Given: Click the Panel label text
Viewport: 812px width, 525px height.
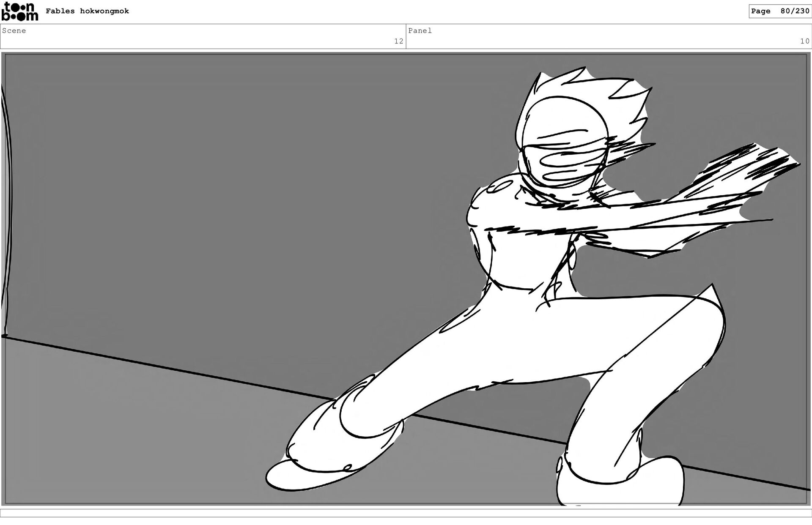Looking at the screenshot, I should coord(420,30).
